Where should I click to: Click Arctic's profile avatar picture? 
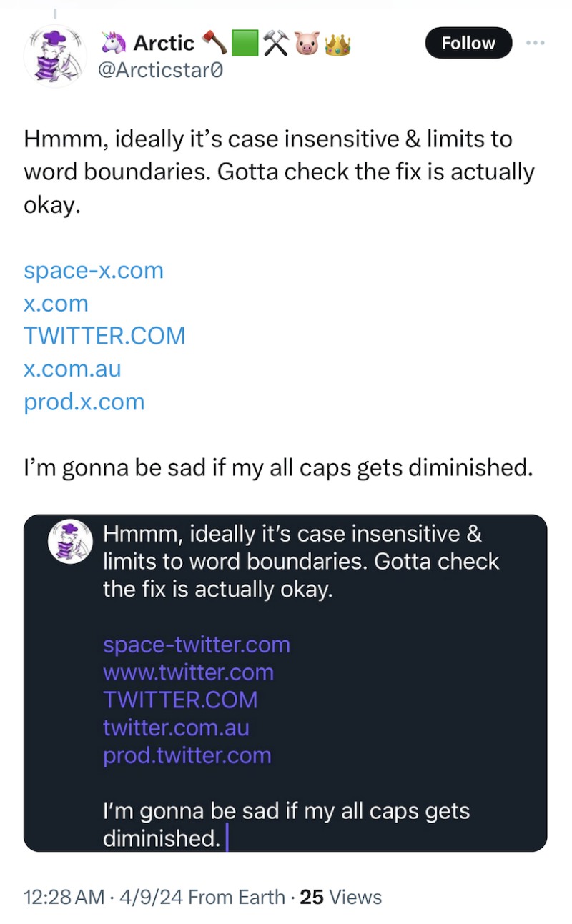[55, 56]
